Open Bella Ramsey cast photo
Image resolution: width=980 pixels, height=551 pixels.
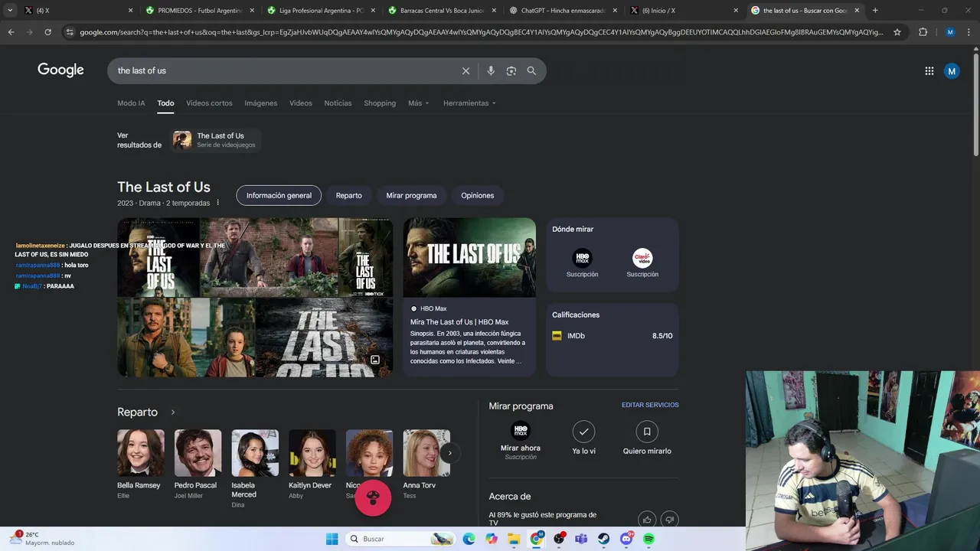pyautogui.click(x=141, y=453)
